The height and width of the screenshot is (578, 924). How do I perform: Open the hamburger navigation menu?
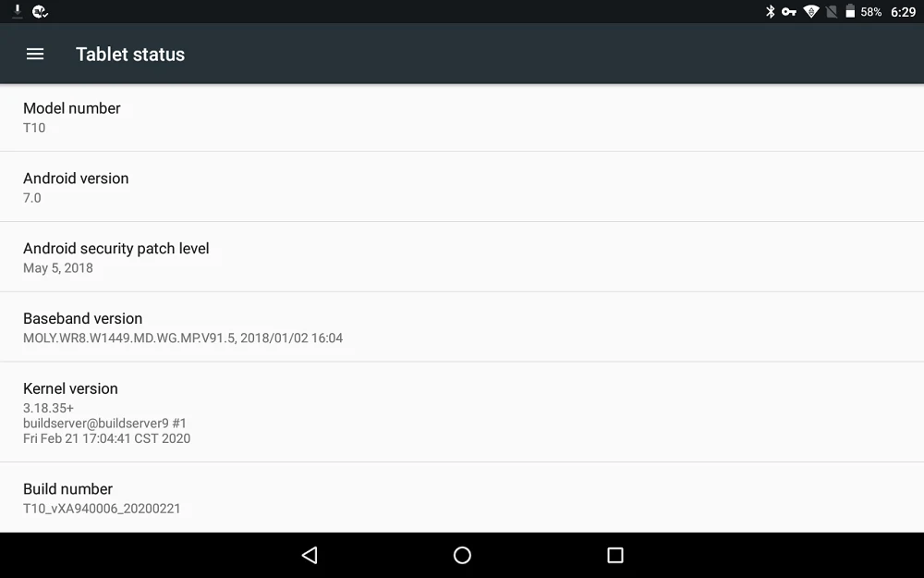coord(35,55)
